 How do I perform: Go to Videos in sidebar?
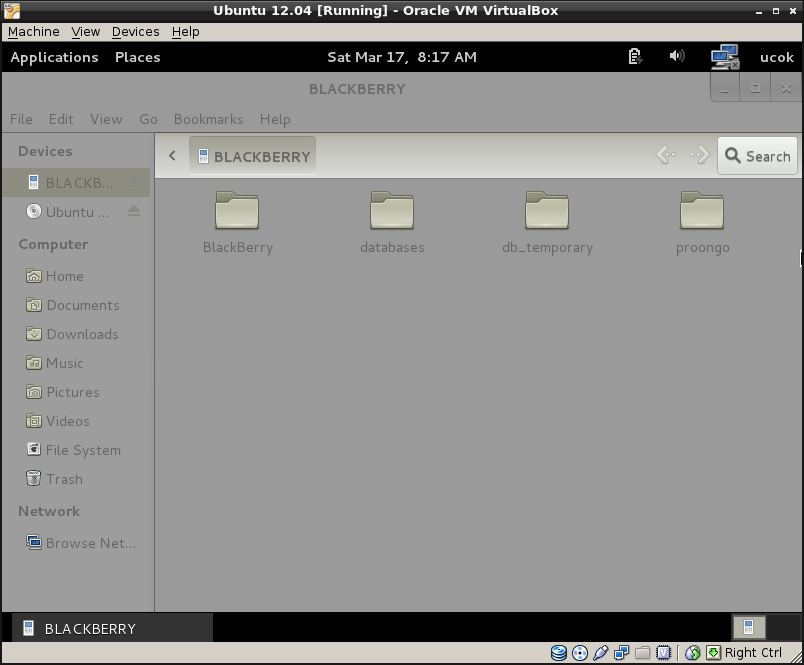(x=76, y=421)
